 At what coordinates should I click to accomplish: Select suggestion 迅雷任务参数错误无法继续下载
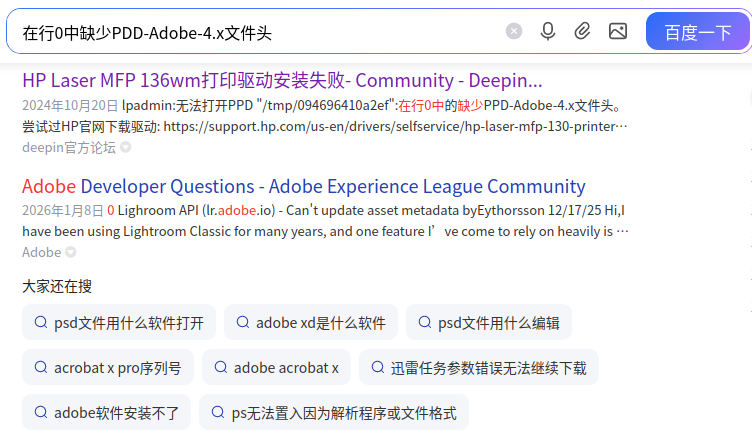coord(479,368)
